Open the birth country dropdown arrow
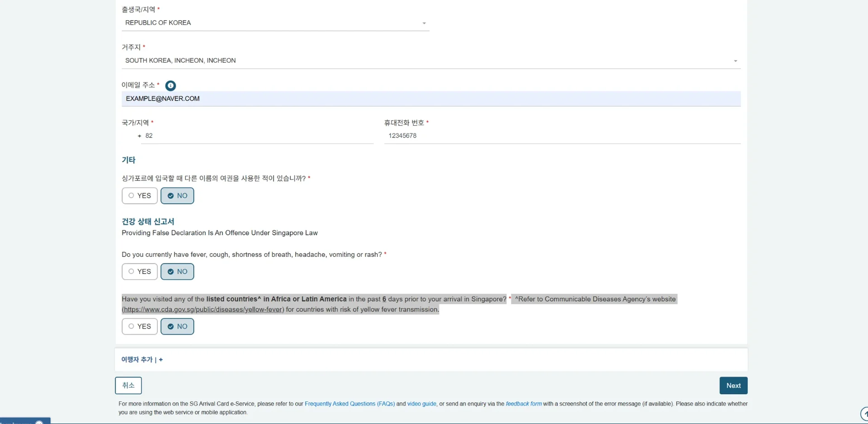Image resolution: width=868 pixels, height=424 pixels. (424, 23)
